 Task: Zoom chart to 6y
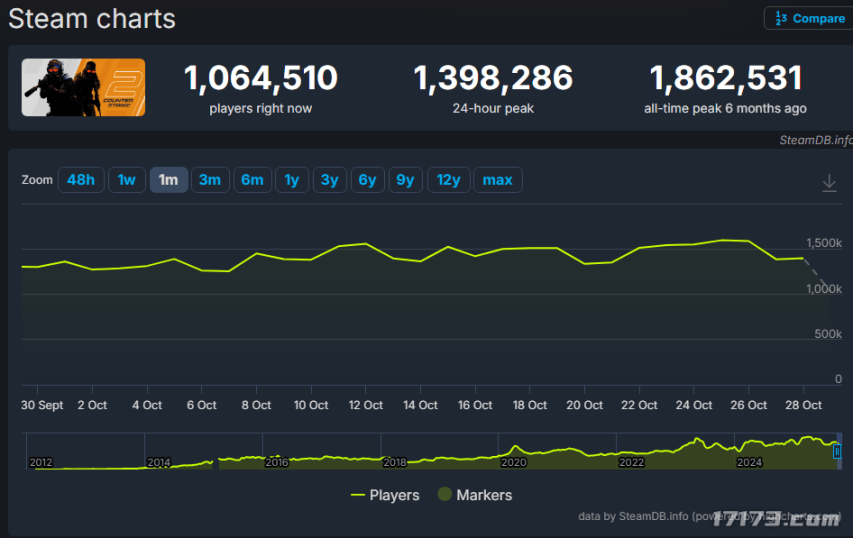click(367, 180)
